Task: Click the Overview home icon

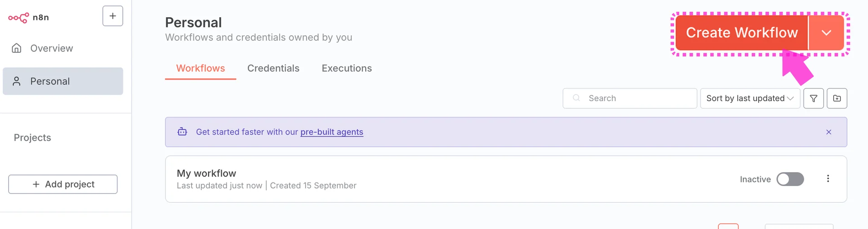Action: pyautogui.click(x=17, y=48)
